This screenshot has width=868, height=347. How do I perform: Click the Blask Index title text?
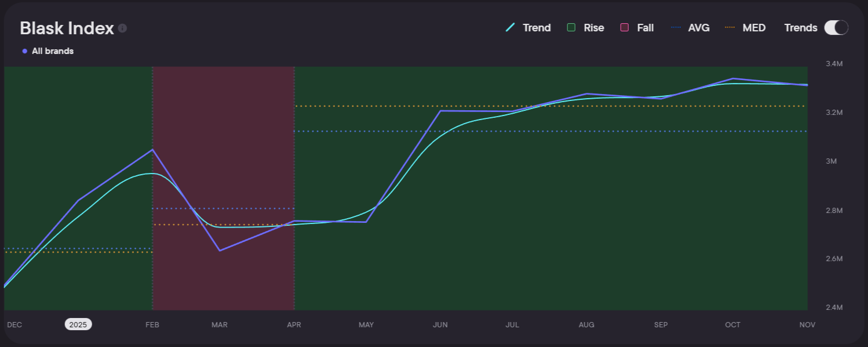click(67, 28)
